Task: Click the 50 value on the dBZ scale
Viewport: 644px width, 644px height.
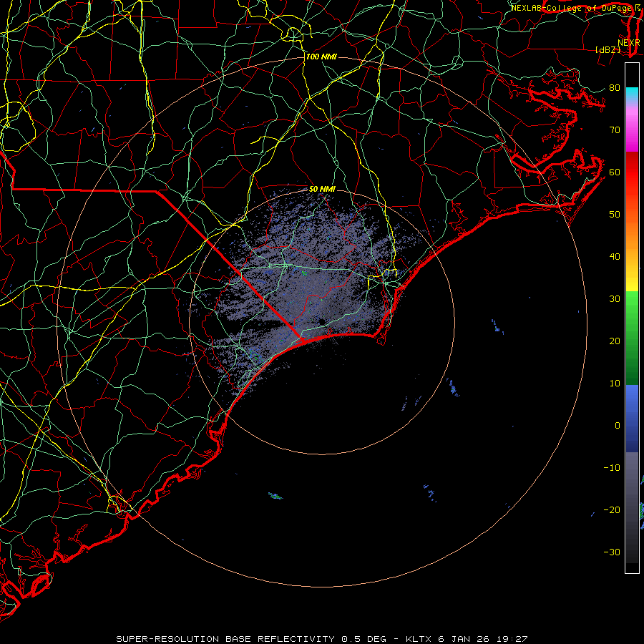Action: click(615, 215)
